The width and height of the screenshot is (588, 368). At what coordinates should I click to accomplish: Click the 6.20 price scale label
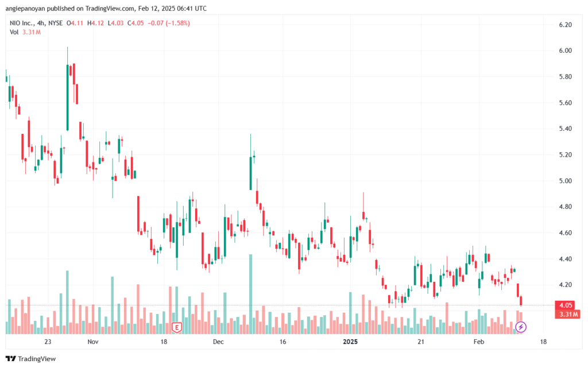[566, 25]
